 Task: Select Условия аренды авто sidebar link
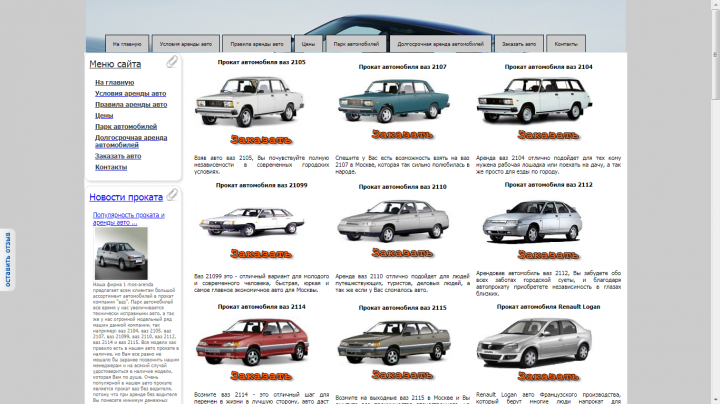pyautogui.click(x=130, y=93)
